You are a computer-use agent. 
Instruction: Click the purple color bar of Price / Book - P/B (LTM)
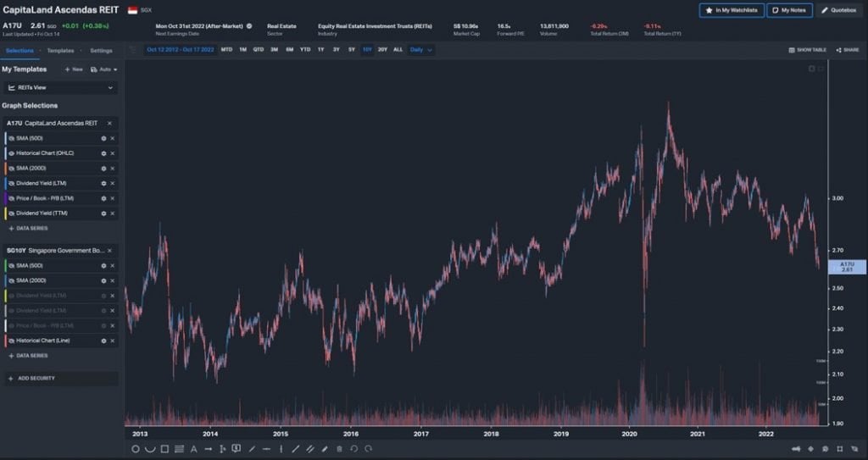(6, 198)
